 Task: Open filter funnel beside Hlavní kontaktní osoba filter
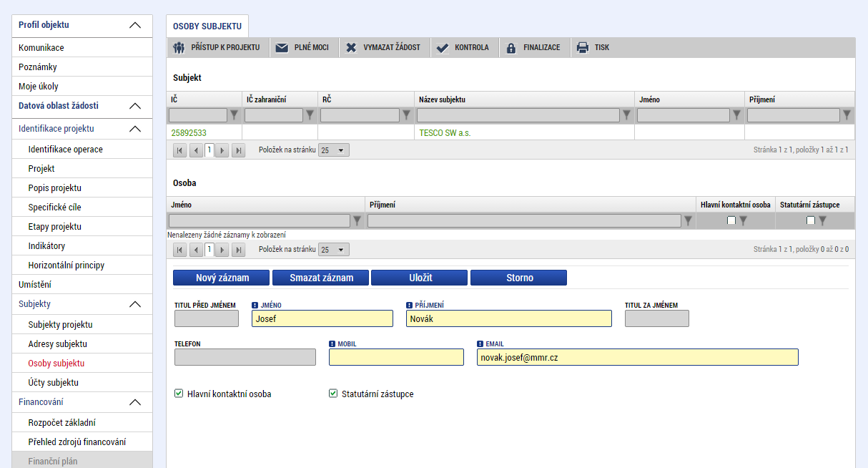pos(744,221)
